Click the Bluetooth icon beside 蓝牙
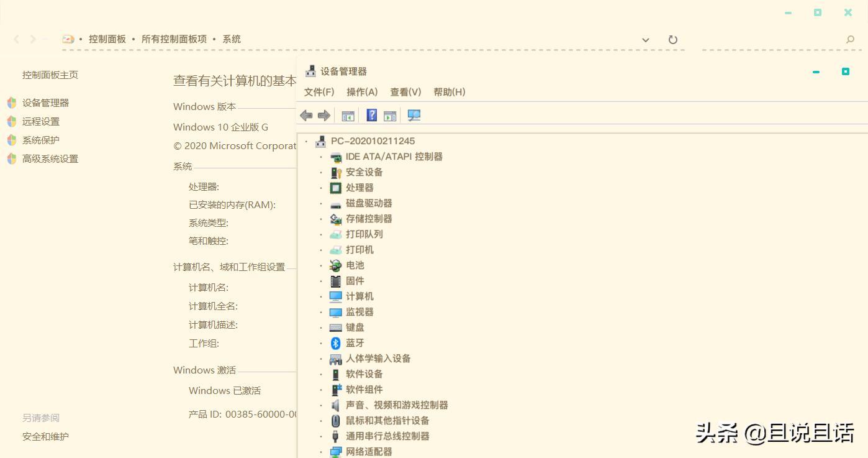This screenshot has width=868, height=458. click(x=336, y=343)
